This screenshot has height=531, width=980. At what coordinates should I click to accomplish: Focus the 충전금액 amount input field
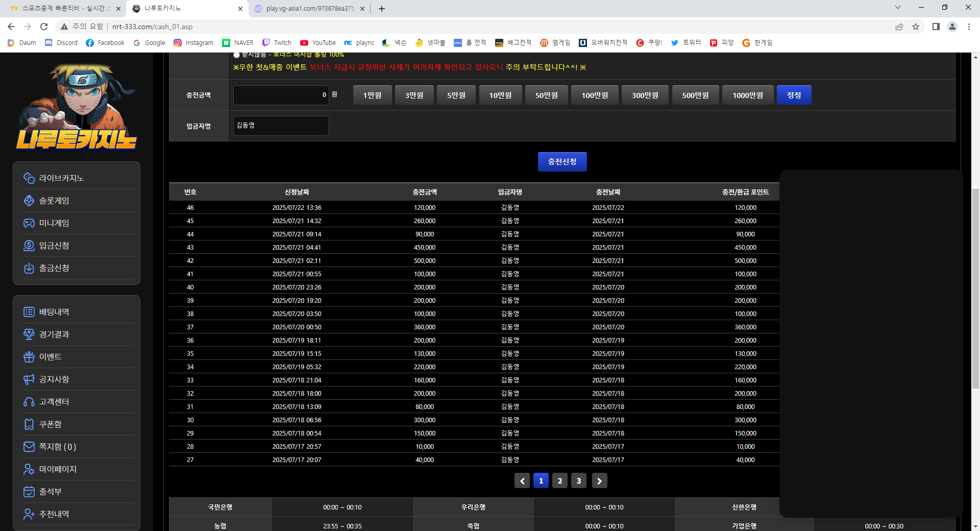[x=281, y=95]
